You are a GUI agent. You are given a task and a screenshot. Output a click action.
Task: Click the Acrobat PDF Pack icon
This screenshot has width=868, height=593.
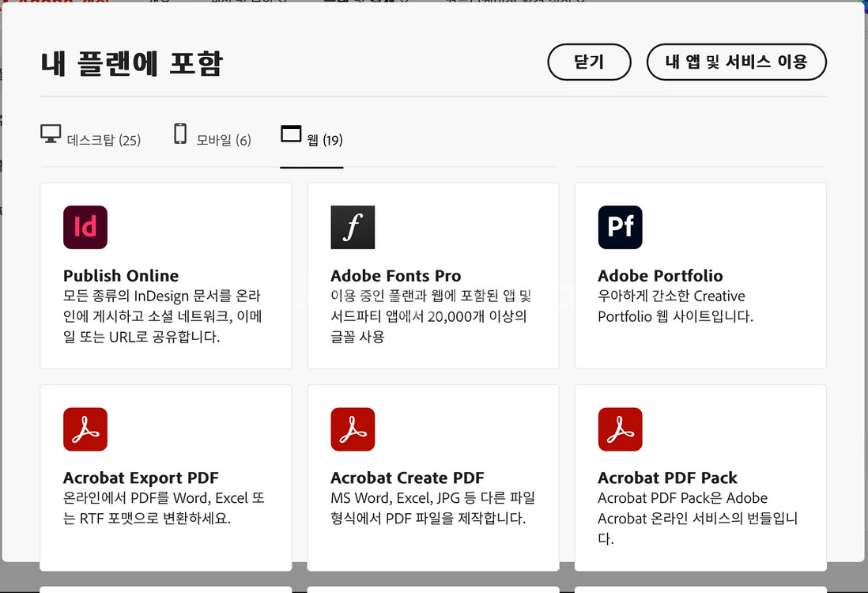(x=620, y=429)
